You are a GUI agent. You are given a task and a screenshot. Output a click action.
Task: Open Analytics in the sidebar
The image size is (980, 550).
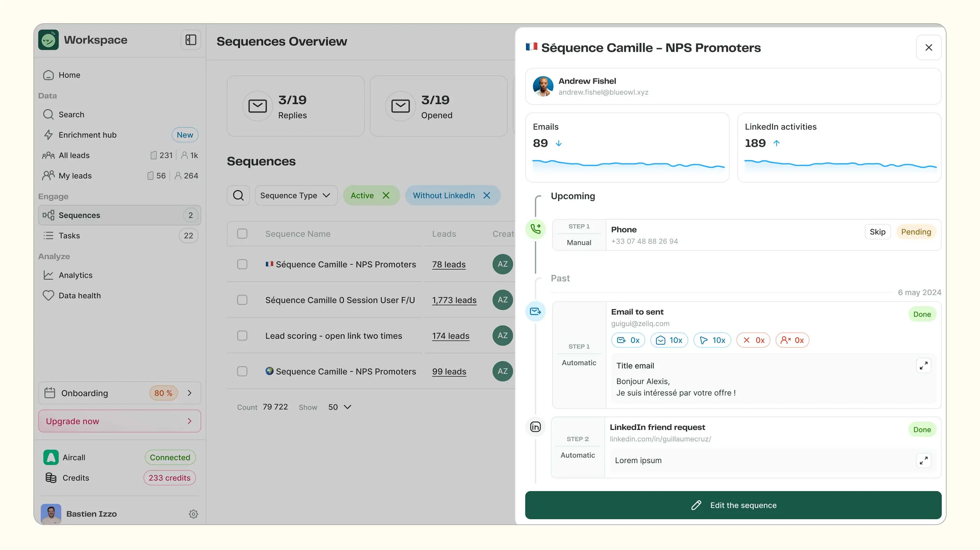75,275
